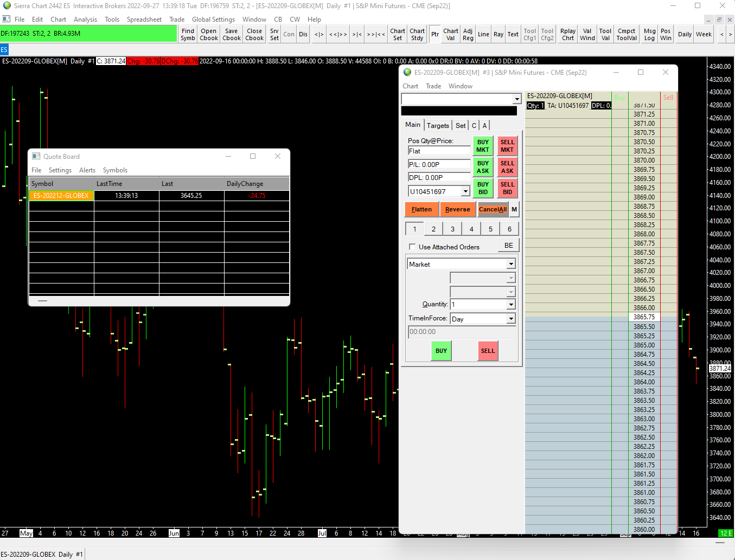Image resolution: width=735 pixels, height=560 pixels.
Task: Select the Line drawing tool
Action: click(x=483, y=34)
